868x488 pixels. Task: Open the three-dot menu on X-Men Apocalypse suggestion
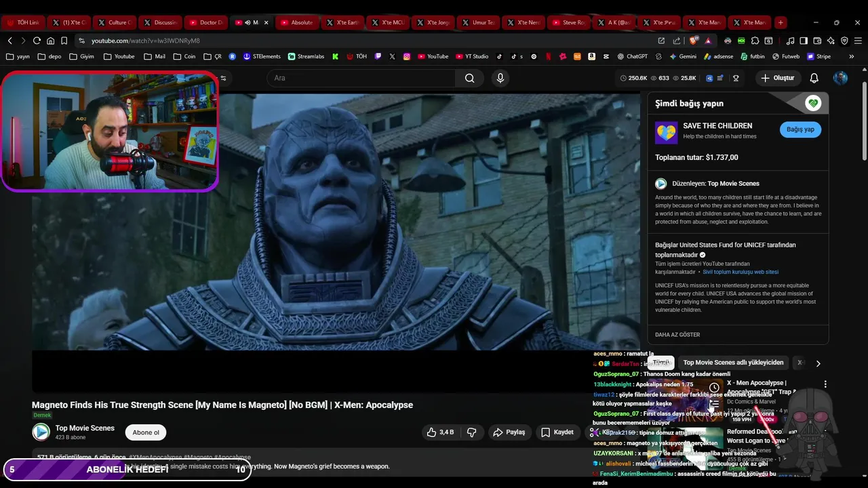(x=825, y=384)
